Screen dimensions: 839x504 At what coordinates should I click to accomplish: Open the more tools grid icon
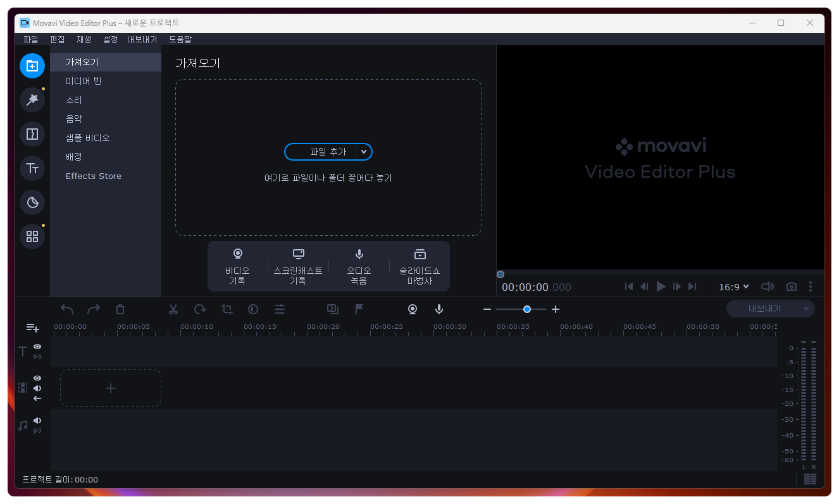click(32, 237)
